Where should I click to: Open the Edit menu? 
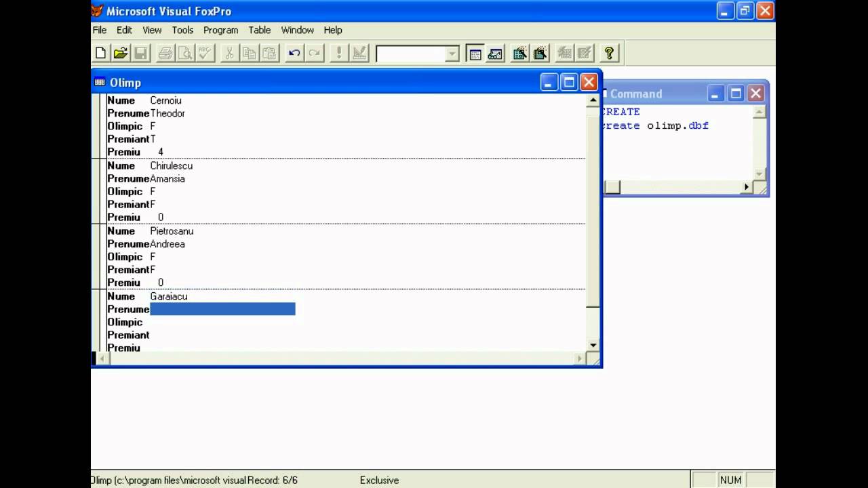pyautogui.click(x=124, y=30)
